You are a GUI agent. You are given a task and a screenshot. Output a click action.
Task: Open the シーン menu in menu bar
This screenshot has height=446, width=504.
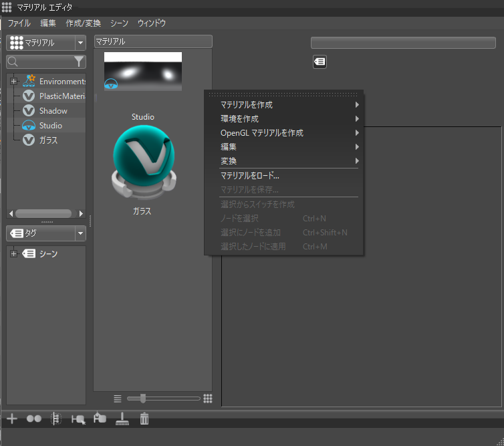click(119, 23)
